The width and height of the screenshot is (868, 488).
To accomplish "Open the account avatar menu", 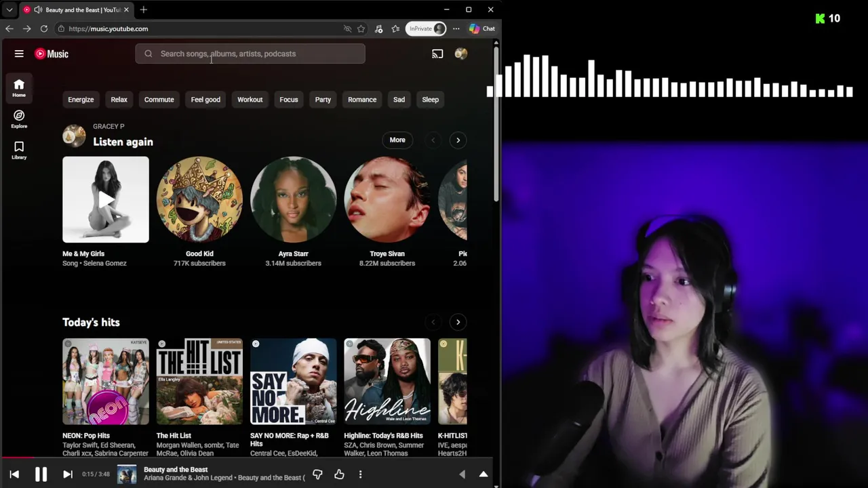I will point(461,54).
